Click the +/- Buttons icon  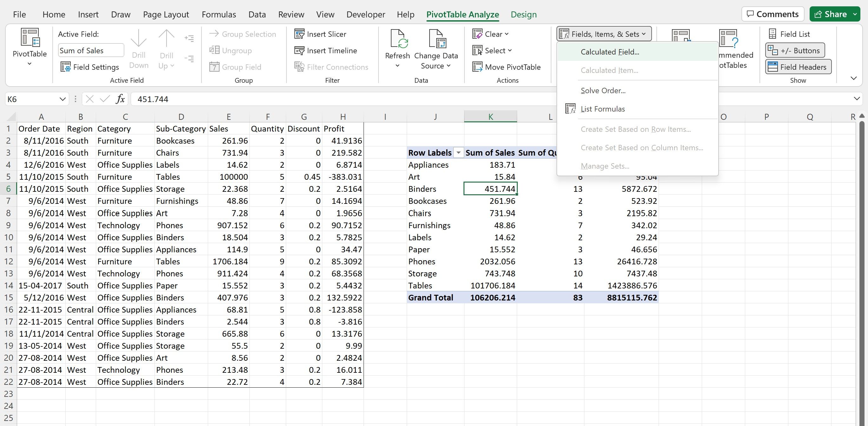(x=797, y=50)
